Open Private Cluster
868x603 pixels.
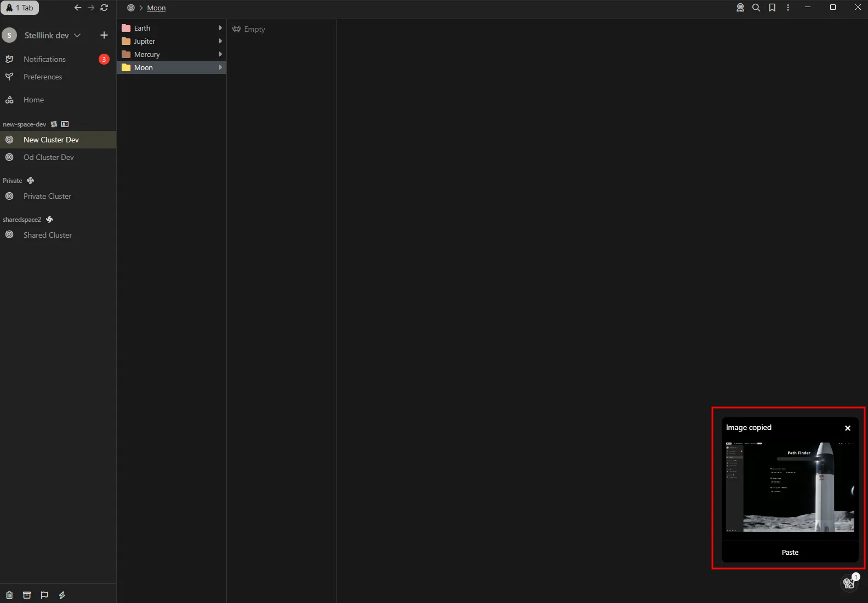point(58,196)
